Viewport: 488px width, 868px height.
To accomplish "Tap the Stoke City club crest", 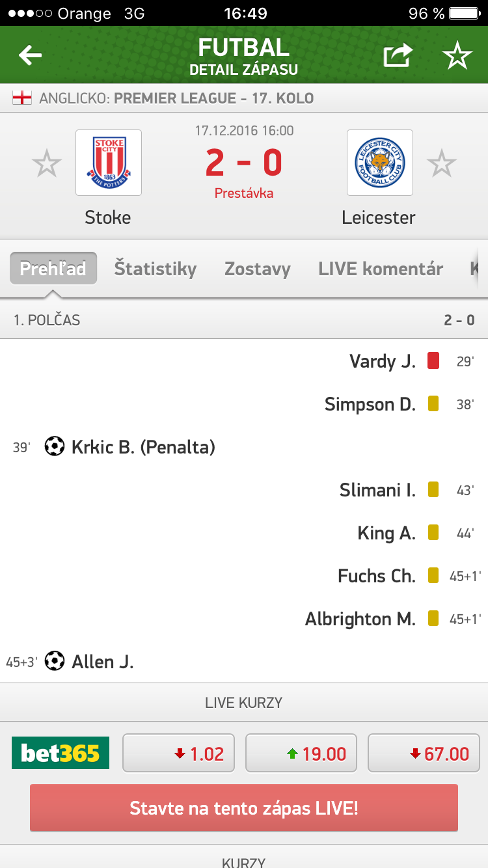I will click(109, 163).
